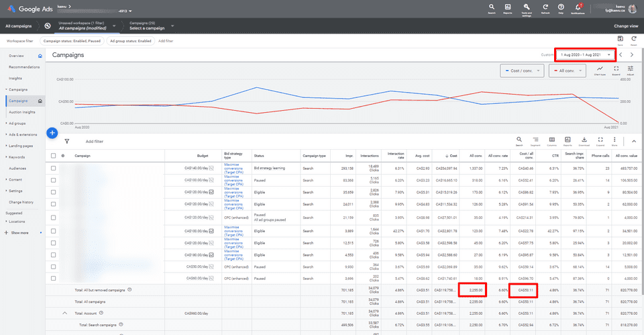The image size is (644, 335).
Task: Select the Paused campaign row checkbox
Action: coord(54,181)
